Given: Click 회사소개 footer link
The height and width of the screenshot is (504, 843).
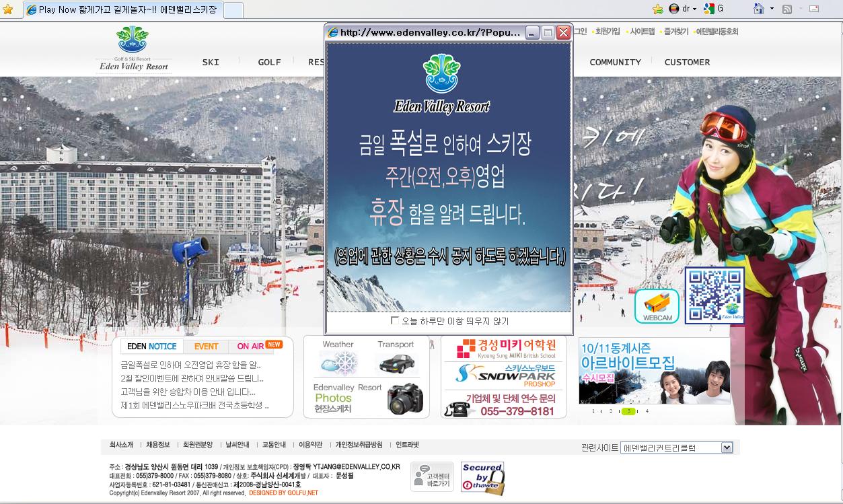Looking at the screenshot, I should coord(121,445).
